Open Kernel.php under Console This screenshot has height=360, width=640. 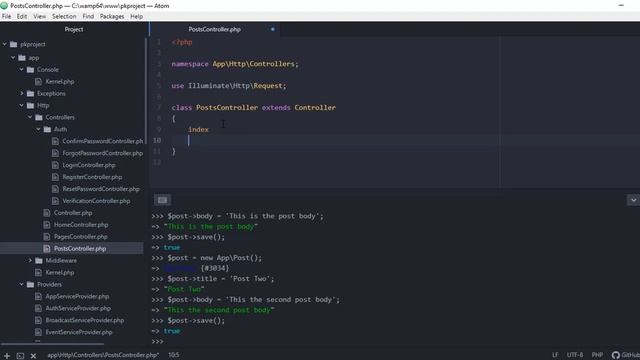tap(60, 82)
